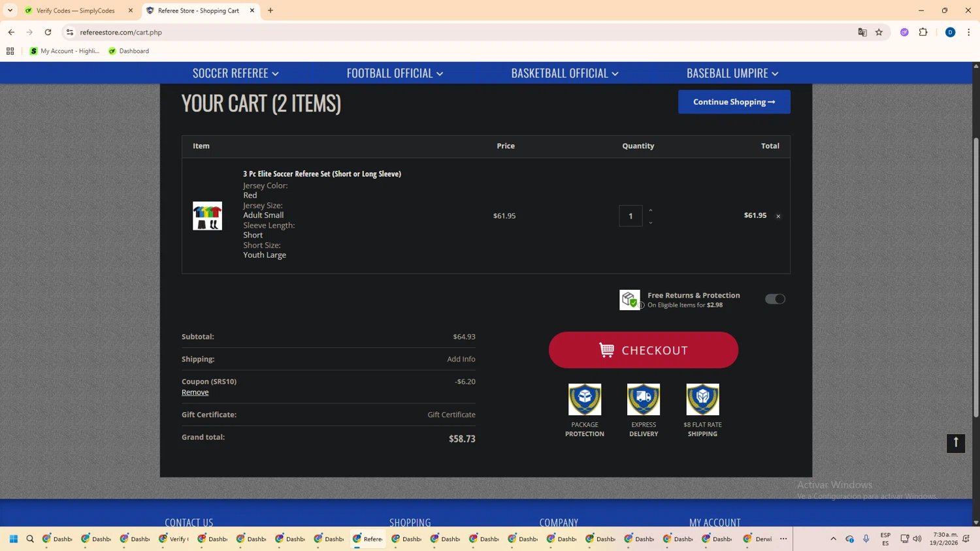
Task: Decrease quantity with the down arrow
Action: tap(651, 223)
